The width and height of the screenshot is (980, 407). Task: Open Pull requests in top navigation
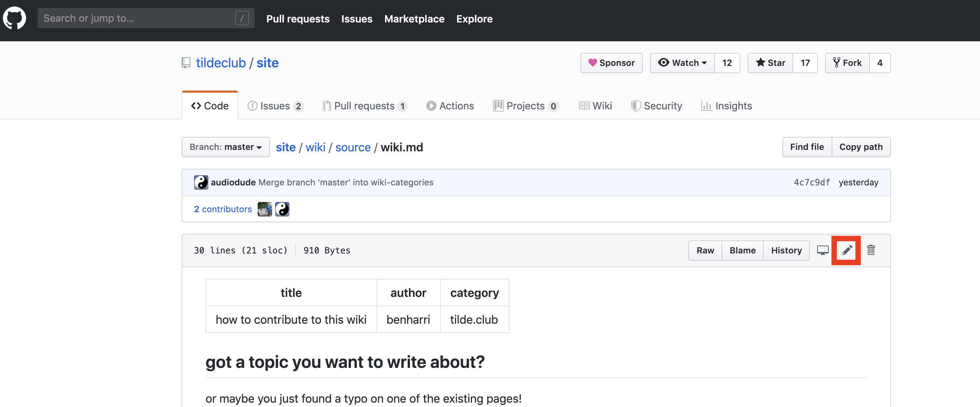(298, 19)
